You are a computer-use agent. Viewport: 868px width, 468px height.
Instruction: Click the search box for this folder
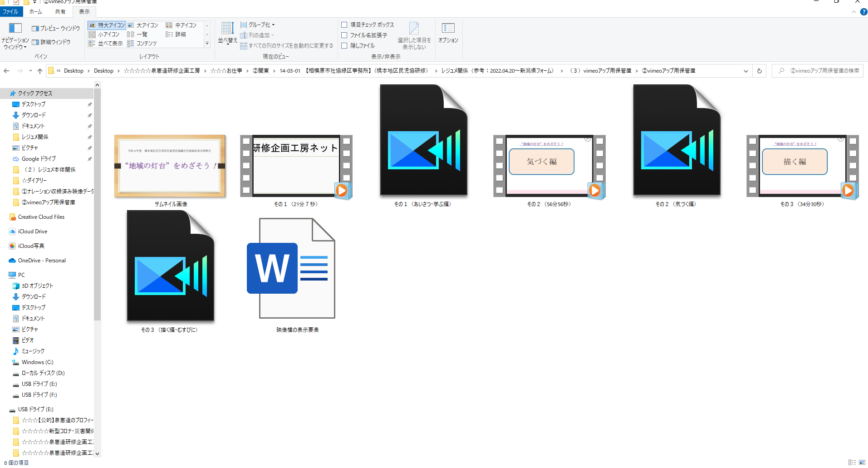pos(818,71)
